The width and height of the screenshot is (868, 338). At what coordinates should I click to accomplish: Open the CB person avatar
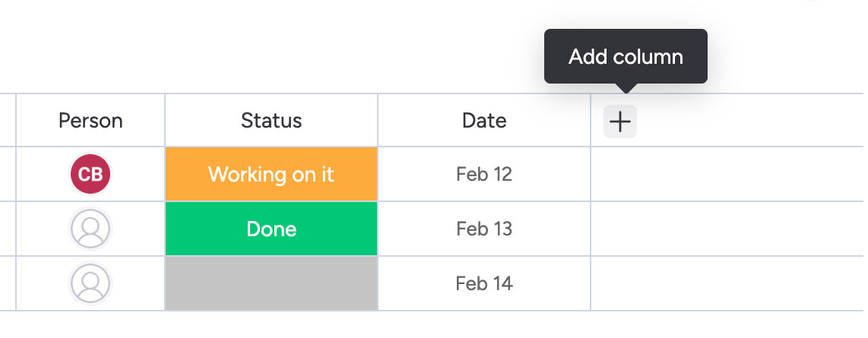pos(90,174)
